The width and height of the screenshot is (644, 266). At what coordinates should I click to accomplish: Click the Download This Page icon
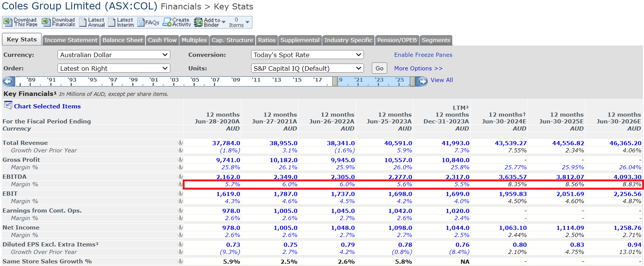pyautogui.click(x=8, y=22)
